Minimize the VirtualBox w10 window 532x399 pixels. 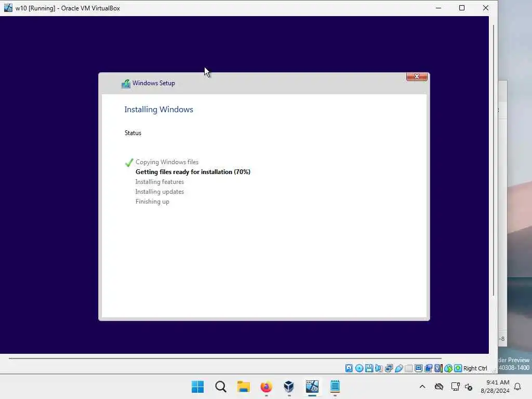coord(438,8)
